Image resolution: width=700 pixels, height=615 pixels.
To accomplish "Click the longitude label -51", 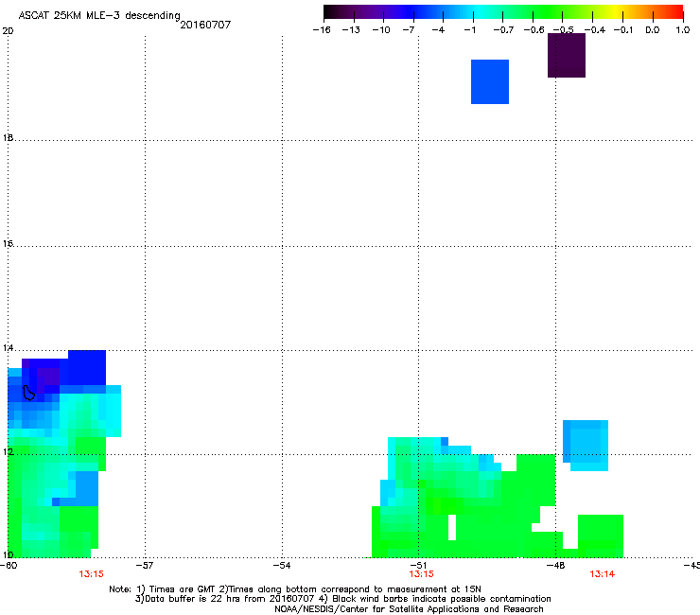I will click(418, 566).
